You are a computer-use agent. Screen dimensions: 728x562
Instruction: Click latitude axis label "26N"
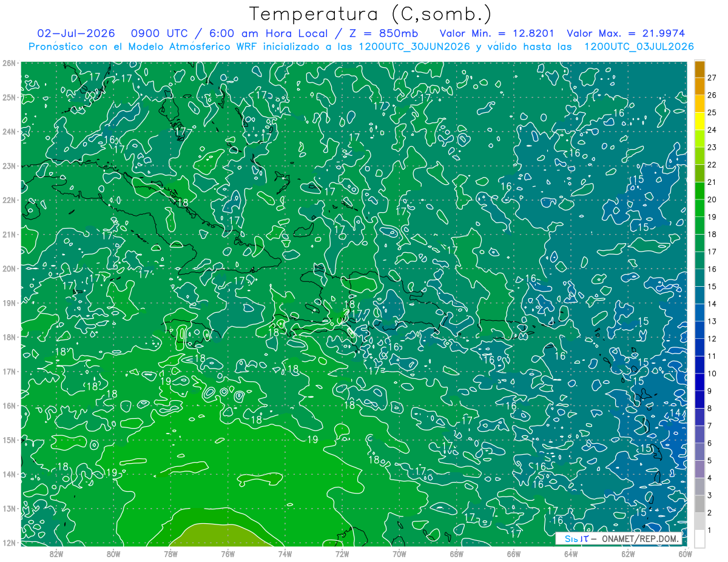tap(9, 62)
